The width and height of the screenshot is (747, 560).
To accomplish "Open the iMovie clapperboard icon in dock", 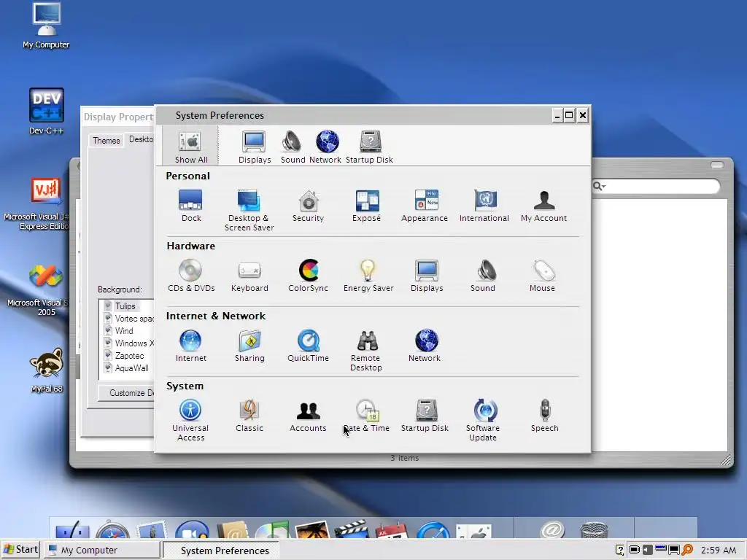I will pos(351,529).
